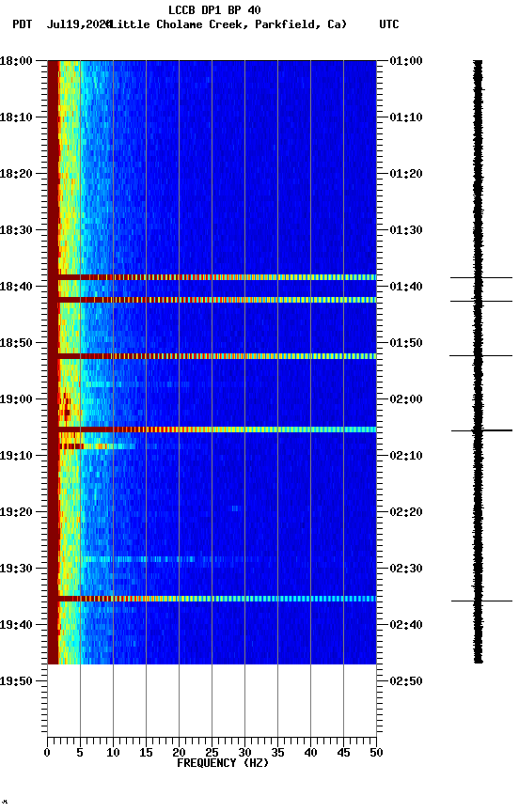Click the seismogram spike line near 01:40 UTC
The height and width of the screenshot is (812, 519).
481,277
